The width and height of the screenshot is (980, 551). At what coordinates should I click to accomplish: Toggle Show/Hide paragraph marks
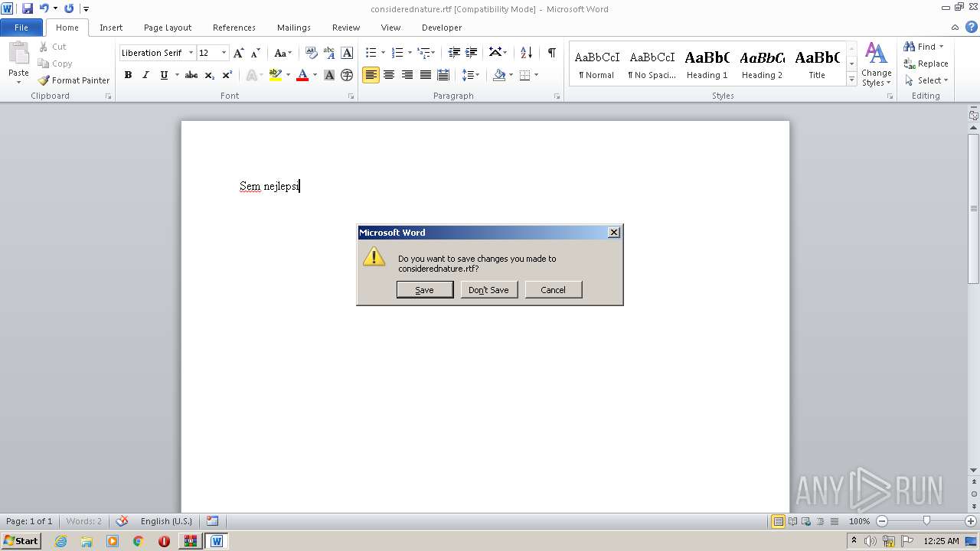pos(551,53)
